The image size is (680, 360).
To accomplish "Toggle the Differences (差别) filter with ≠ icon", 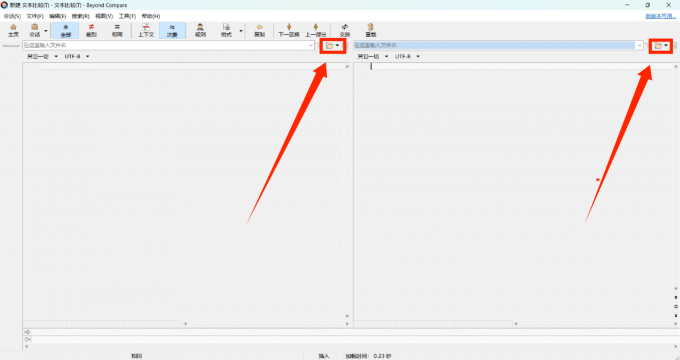I will coord(91,30).
